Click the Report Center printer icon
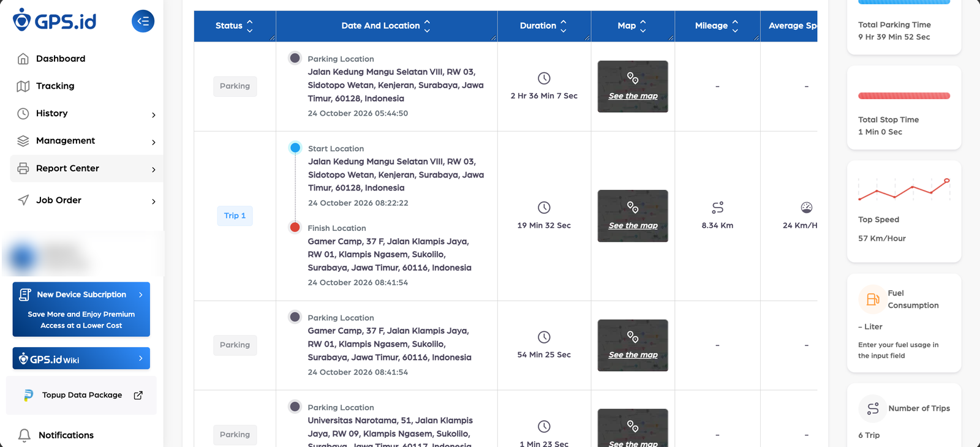980x447 pixels. click(x=23, y=168)
